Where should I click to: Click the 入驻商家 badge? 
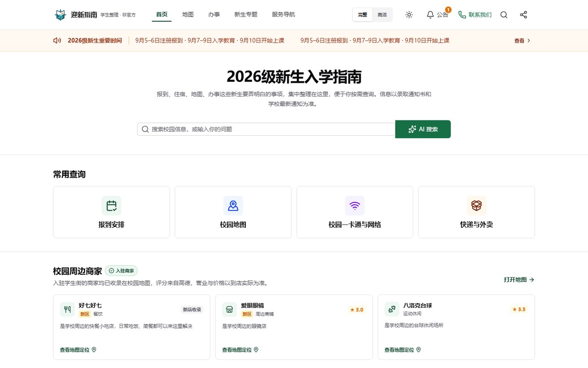(x=121, y=271)
